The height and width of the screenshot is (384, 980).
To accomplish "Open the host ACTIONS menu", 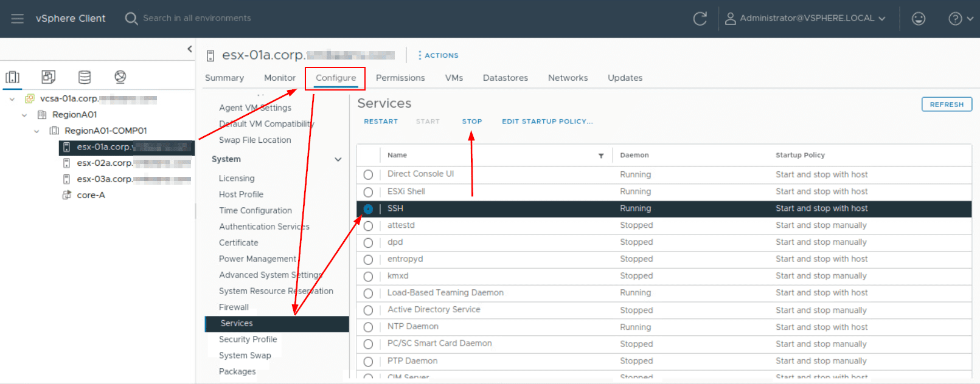I will (438, 55).
